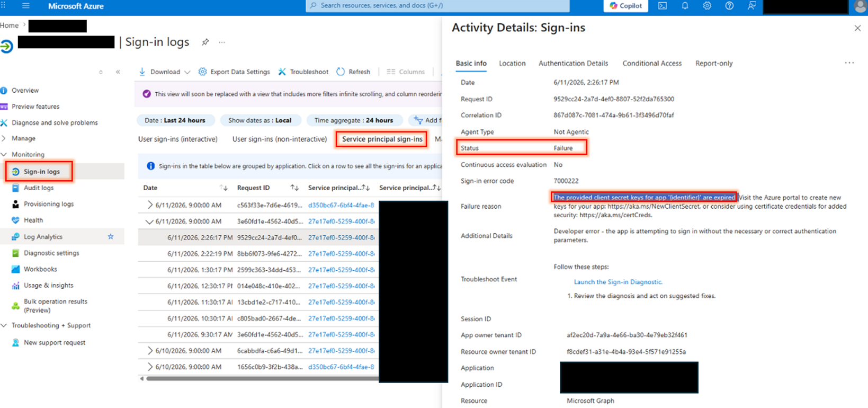Download the sign-in logs
Screen dimensions: 868x408
click(x=159, y=72)
